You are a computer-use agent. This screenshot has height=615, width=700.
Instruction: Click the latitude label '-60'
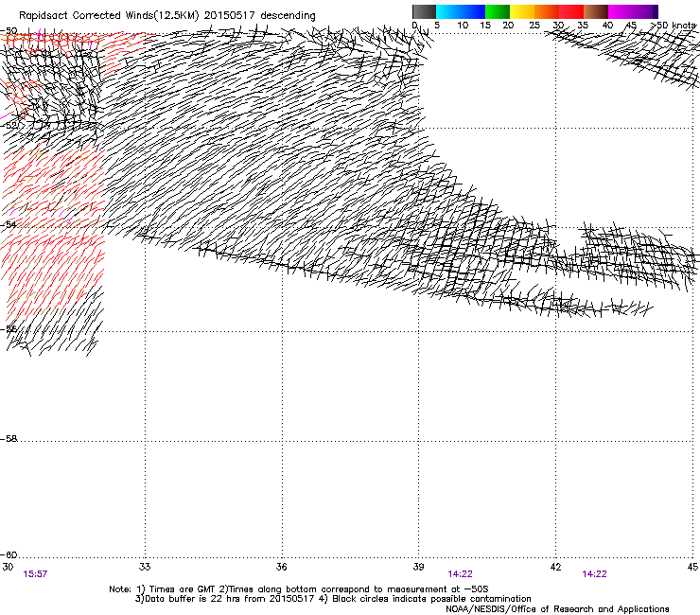tap(9, 555)
